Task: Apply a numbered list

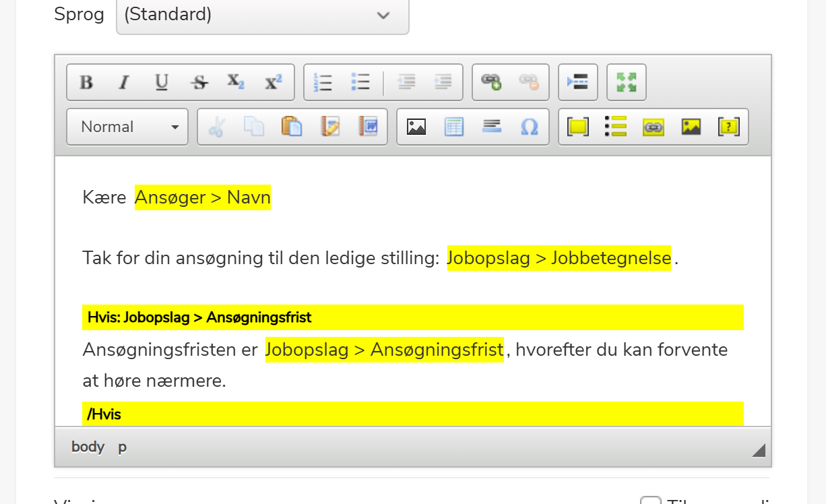Action: click(323, 82)
